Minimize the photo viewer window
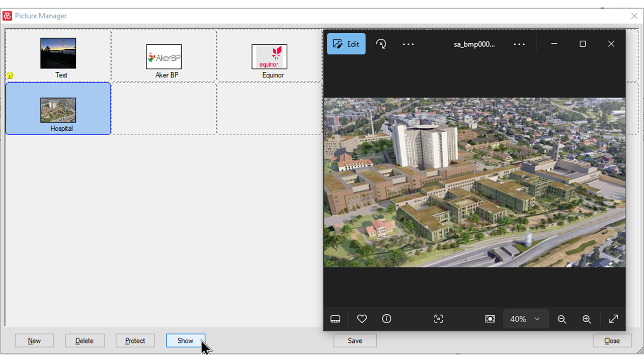This screenshot has width=644, height=362. pos(554,44)
